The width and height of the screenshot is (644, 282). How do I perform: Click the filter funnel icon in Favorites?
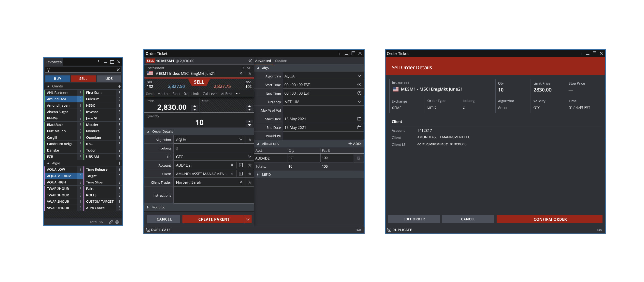49,70
